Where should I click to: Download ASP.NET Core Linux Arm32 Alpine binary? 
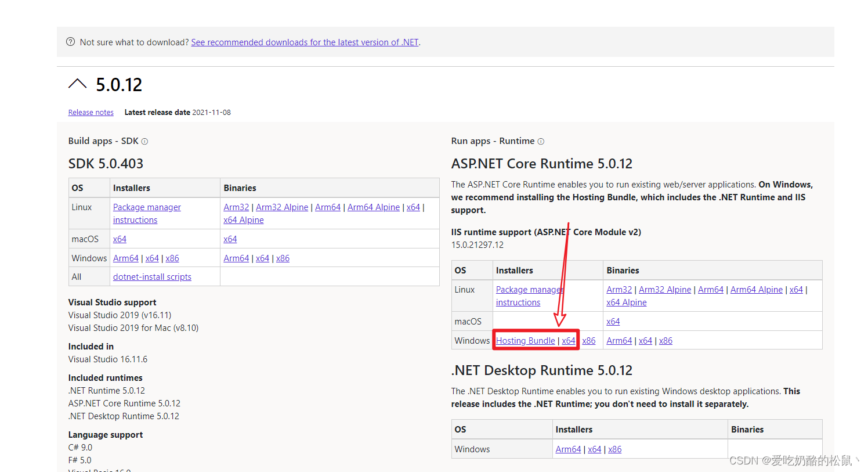pos(665,290)
